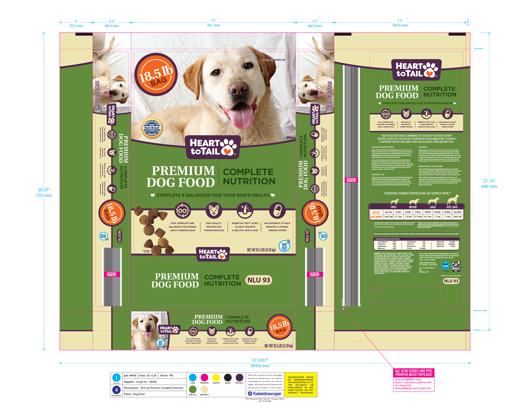Click the "27.16″ 690 mm" height dimension label
This screenshot has width=532, height=414.
pos(489,184)
